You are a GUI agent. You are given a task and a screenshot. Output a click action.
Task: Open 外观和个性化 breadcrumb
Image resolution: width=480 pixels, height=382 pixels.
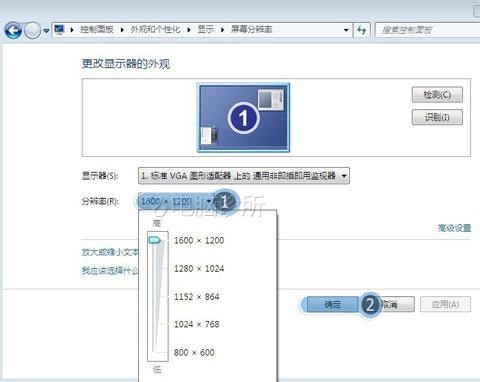point(155,30)
